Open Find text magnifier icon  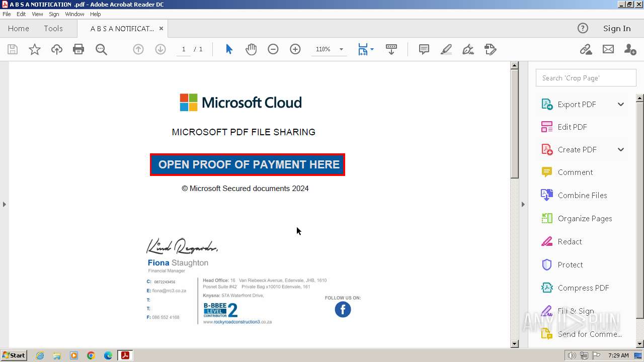point(101,49)
